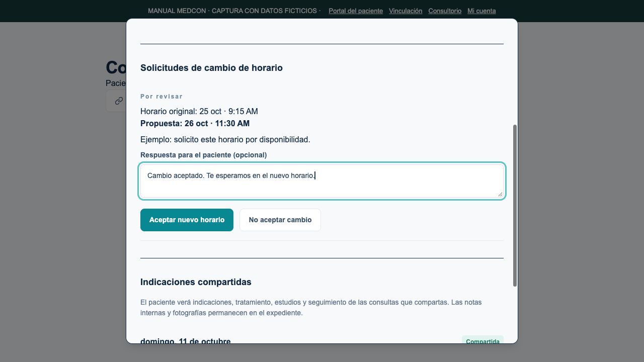Click the Indicaciones compartidas heading
Viewport: 644px width, 362px height.
(x=196, y=282)
